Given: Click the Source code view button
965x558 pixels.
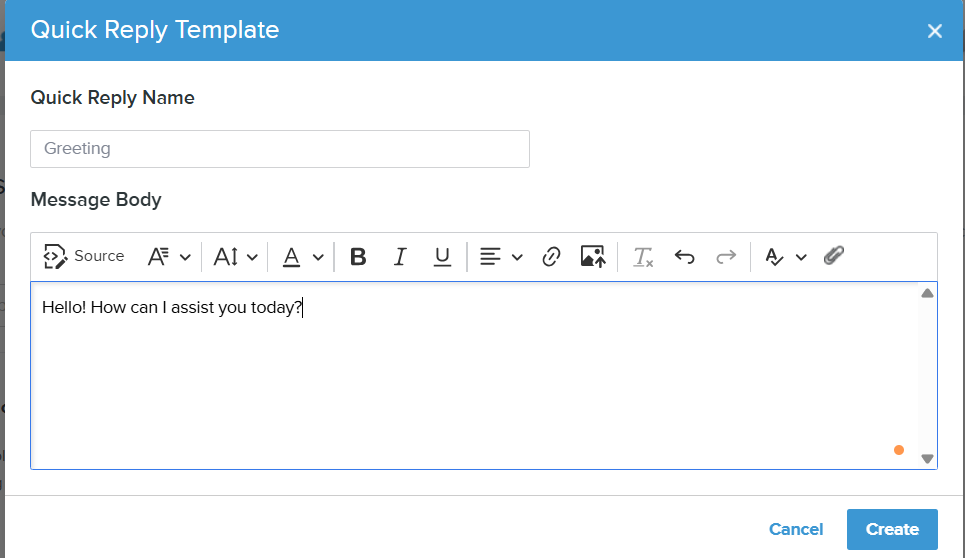Looking at the screenshot, I should (84, 256).
